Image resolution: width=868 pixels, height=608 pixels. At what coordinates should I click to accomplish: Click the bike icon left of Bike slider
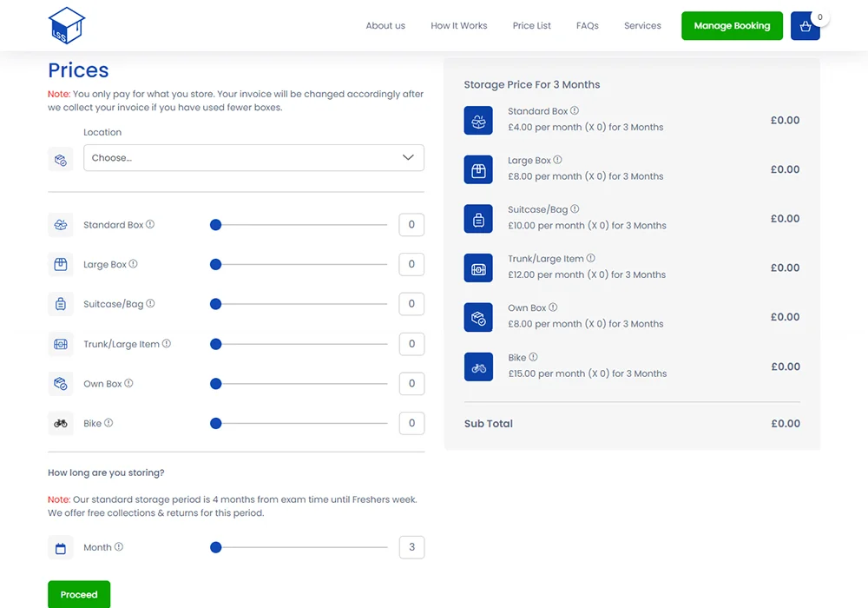coord(61,424)
